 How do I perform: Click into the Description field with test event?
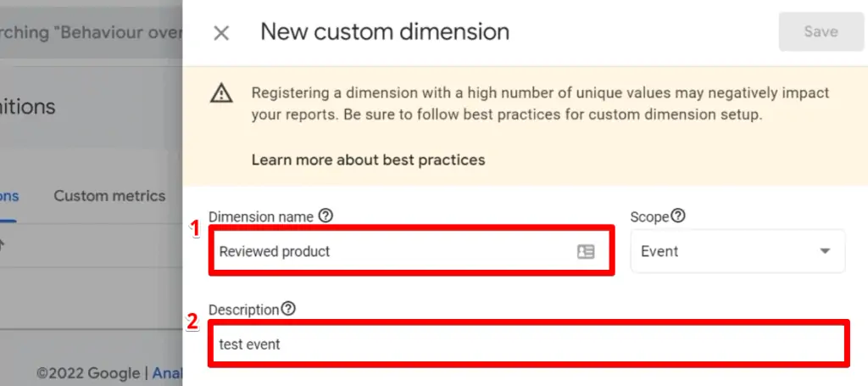click(526, 344)
